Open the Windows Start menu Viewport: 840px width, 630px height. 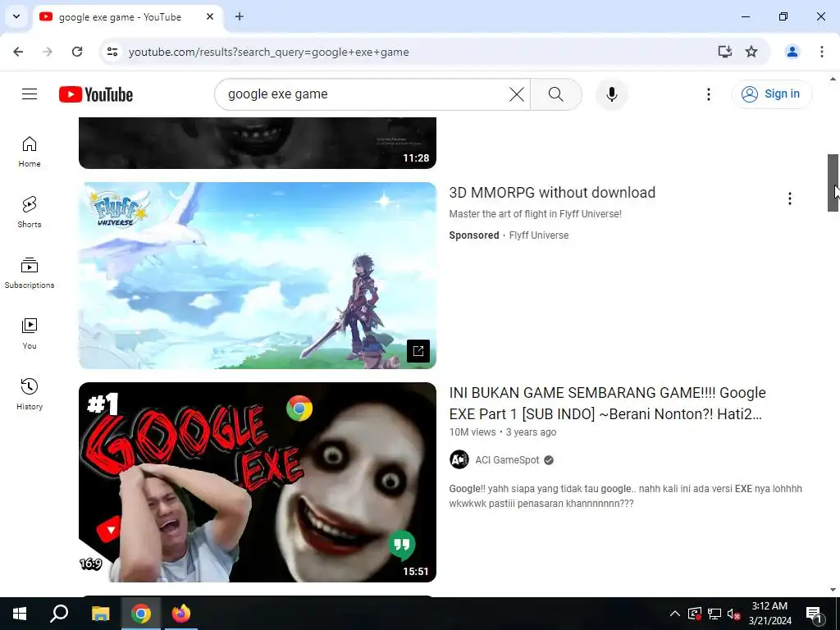pos(20,614)
